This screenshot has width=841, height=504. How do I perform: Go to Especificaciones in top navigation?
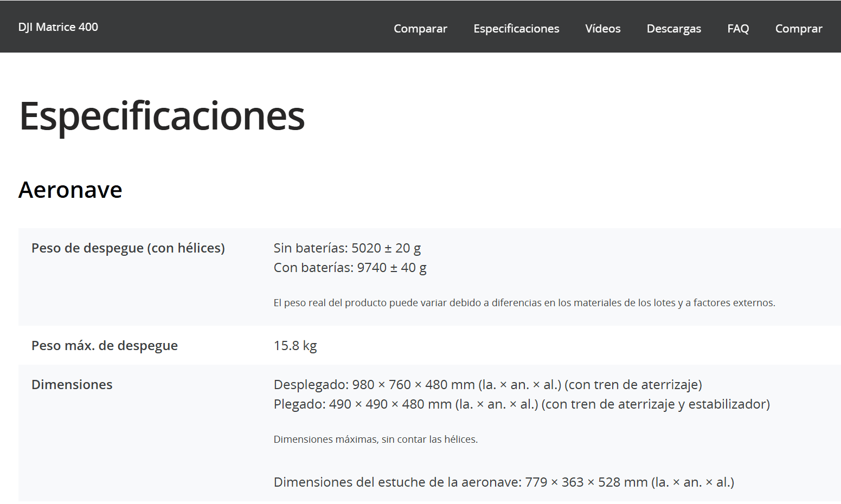coord(516,29)
